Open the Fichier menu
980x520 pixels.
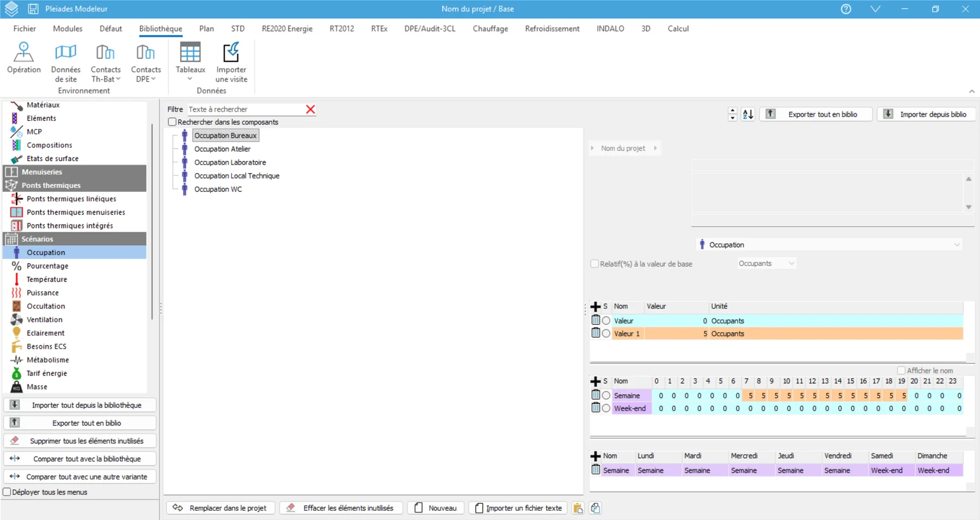[x=24, y=28]
